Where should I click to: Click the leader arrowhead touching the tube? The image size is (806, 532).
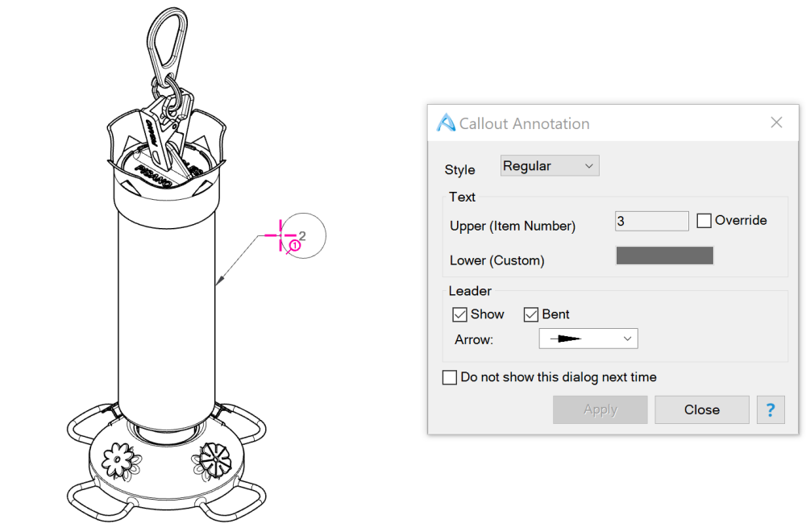[x=220, y=281]
